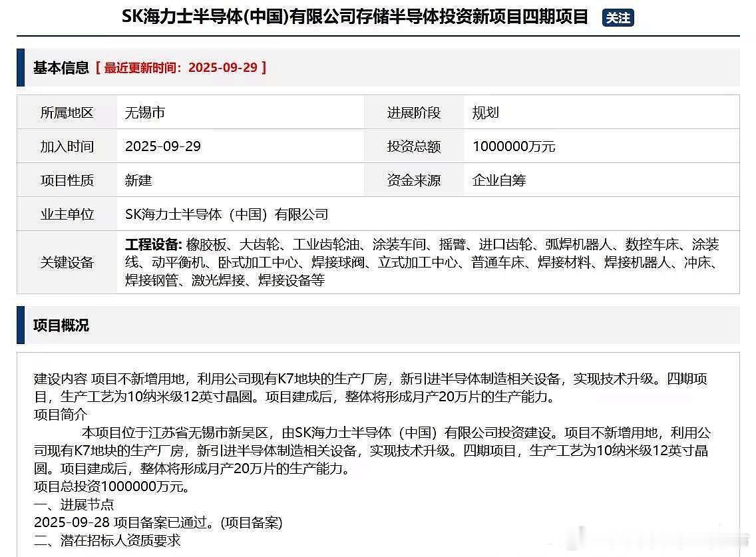Viewport: 756px width, 557px height.
Task: Click the 二、潜在招标人资质要求 heading
Action: [x=107, y=540]
